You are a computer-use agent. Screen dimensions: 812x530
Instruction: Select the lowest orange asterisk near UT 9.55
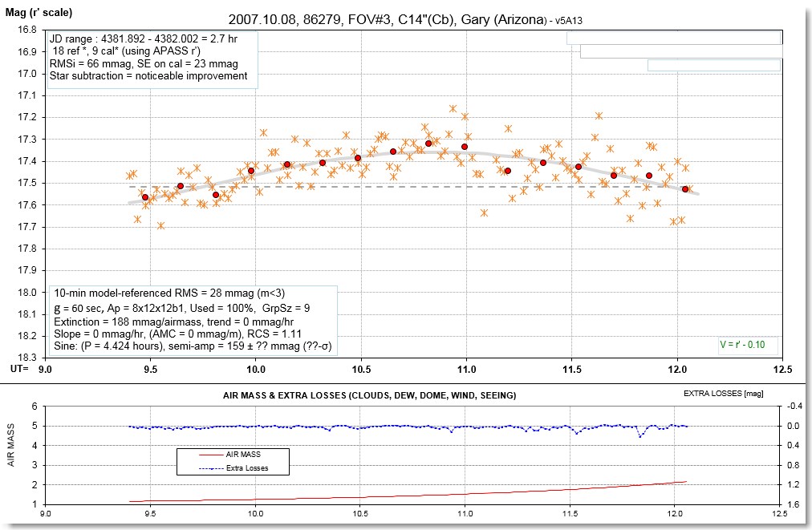click(x=161, y=225)
